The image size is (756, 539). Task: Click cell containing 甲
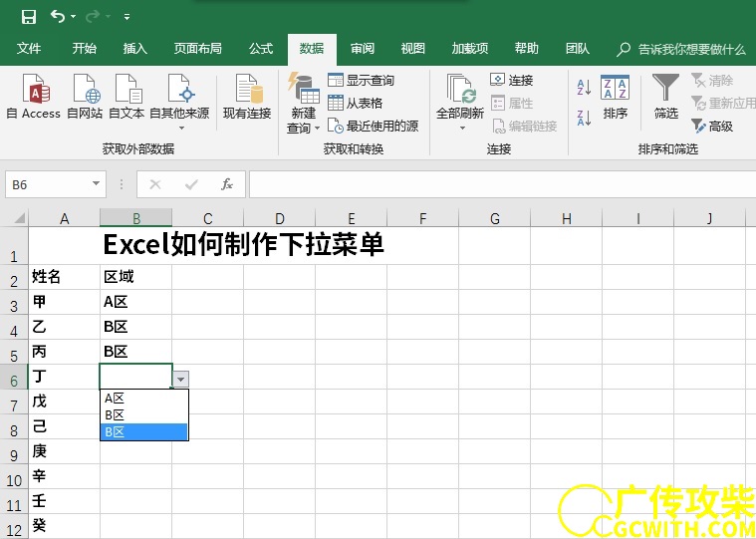(x=64, y=302)
